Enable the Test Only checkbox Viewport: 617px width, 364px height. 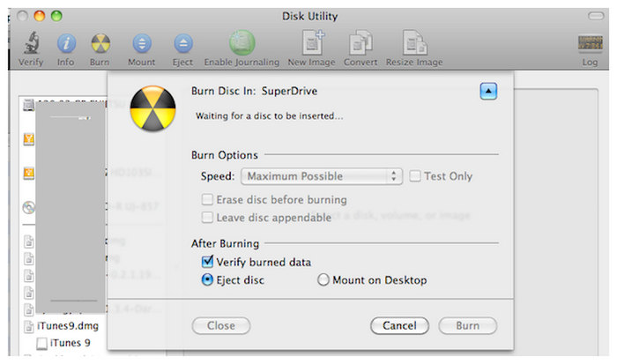pos(415,176)
